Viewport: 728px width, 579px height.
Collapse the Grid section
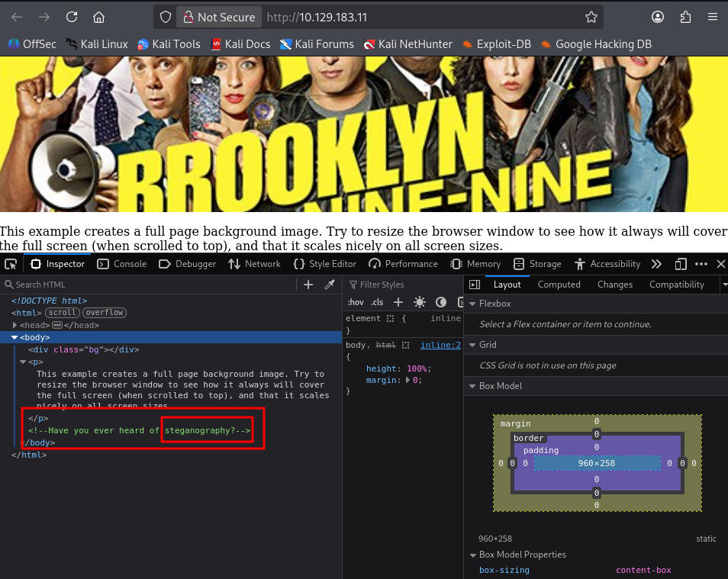point(472,345)
